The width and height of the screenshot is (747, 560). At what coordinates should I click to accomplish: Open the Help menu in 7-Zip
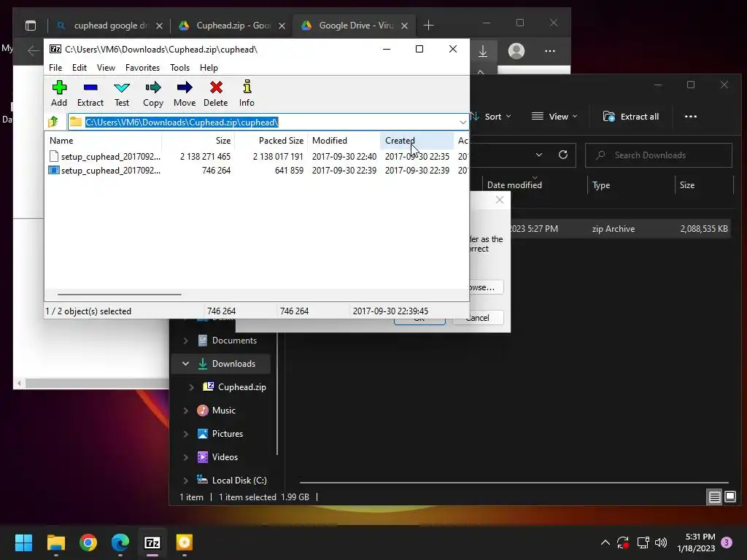[209, 68]
